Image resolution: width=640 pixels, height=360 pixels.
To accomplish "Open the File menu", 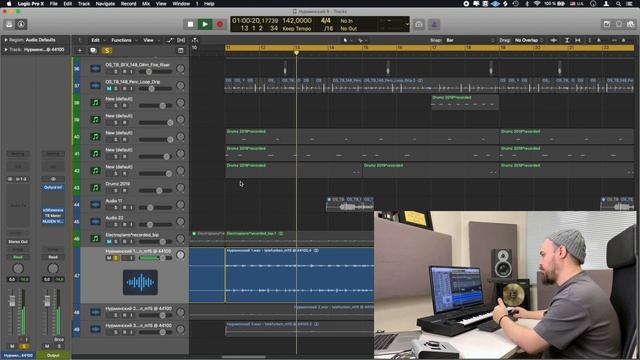I will [53, 4].
